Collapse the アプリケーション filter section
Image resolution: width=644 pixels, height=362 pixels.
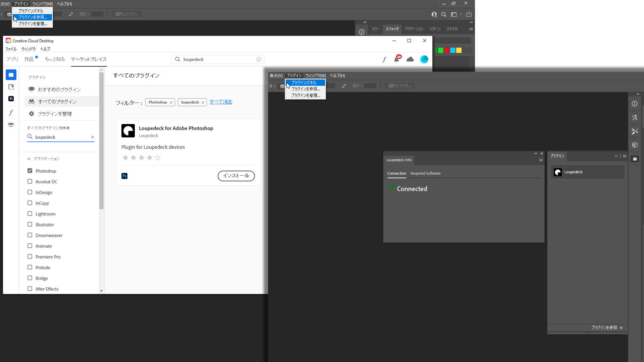pos(29,159)
